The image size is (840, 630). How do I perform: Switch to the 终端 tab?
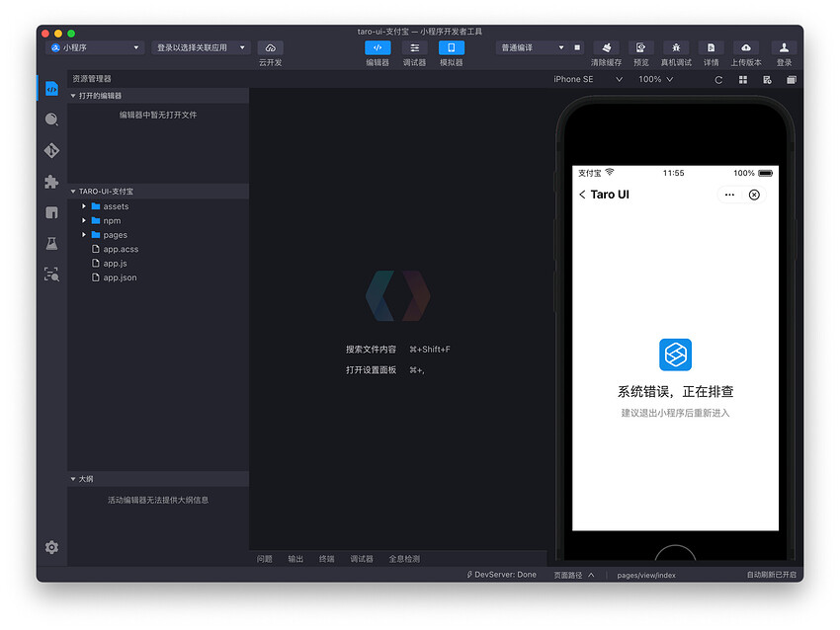(327, 559)
